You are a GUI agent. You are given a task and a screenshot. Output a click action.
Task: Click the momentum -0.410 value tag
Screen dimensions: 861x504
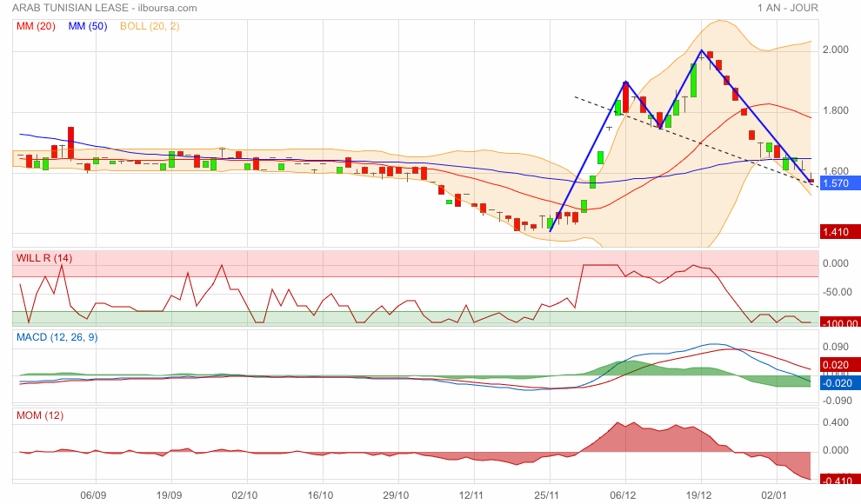coord(839,480)
